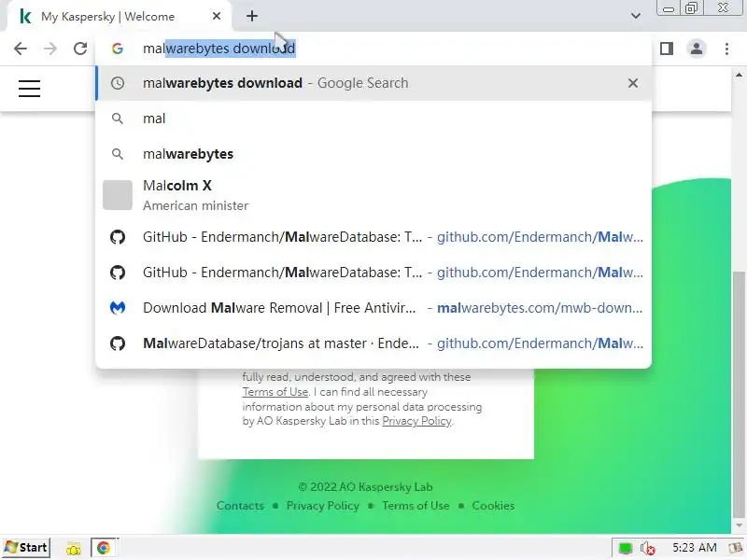747x560 pixels.
Task: Click the Malwarebytes logo icon in suggestions
Action: click(118, 308)
